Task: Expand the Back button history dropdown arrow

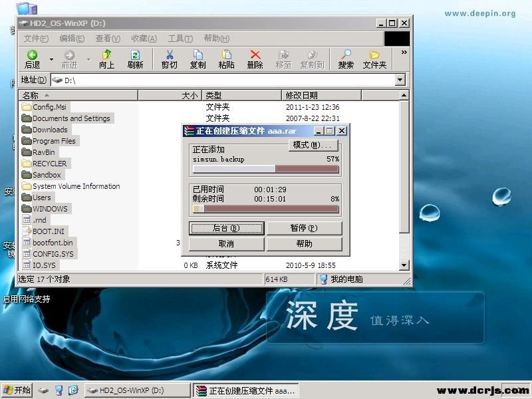Action: coord(51,59)
